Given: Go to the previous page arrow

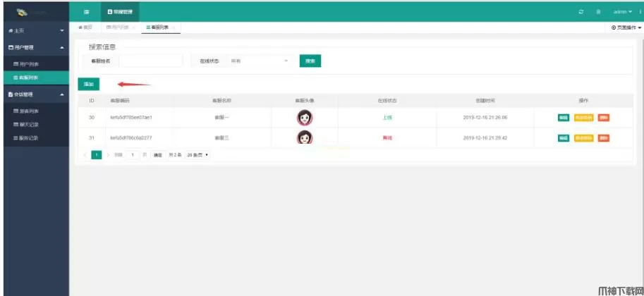Looking at the screenshot, I should tap(85, 155).
